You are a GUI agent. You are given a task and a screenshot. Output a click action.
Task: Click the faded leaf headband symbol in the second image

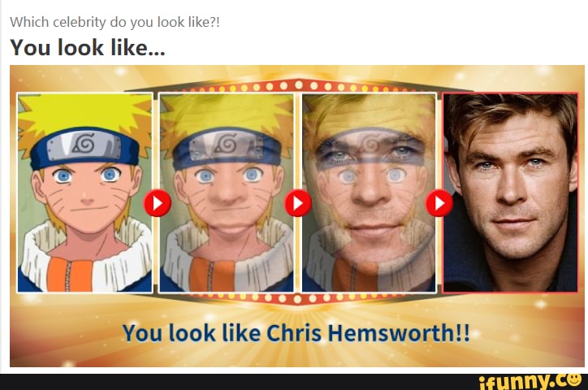click(226, 144)
